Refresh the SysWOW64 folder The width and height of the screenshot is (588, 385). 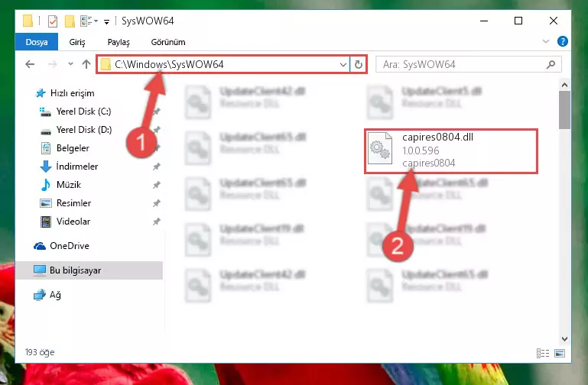pos(359,64)
